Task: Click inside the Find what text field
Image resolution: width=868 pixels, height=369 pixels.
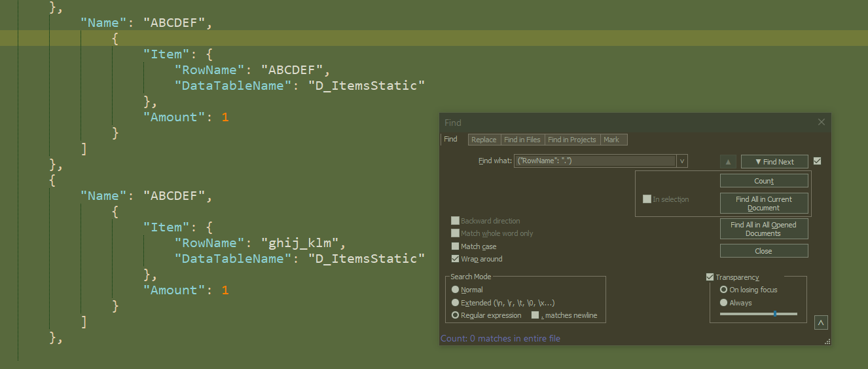Action: tap(594, 161)
